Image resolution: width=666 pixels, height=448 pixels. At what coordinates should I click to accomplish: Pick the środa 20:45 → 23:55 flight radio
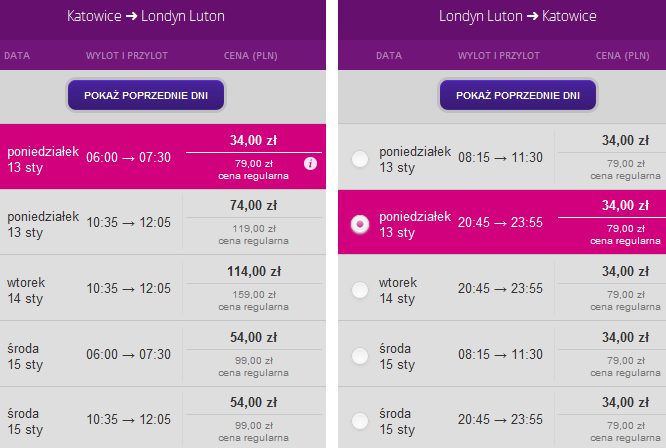click(x=359, y=420)
